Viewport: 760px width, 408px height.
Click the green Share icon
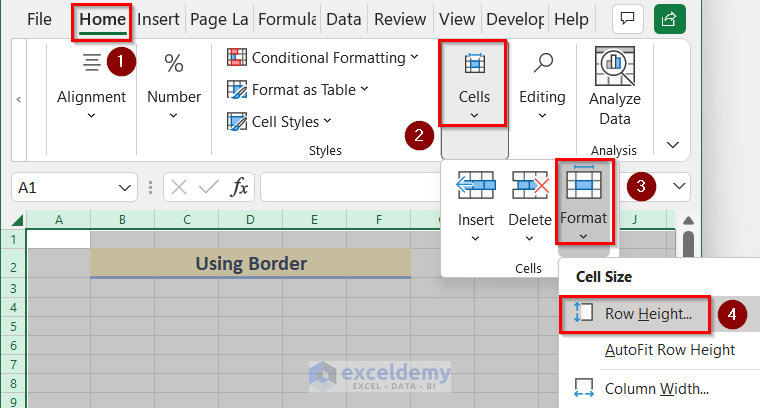pyautogui.click(x=669, y=19)
